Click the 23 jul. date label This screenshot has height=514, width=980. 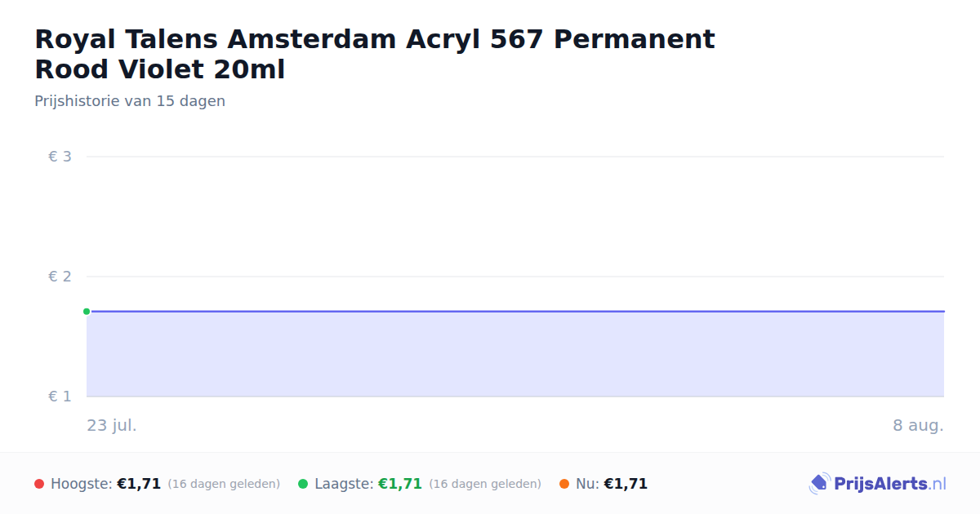[112, 425]
